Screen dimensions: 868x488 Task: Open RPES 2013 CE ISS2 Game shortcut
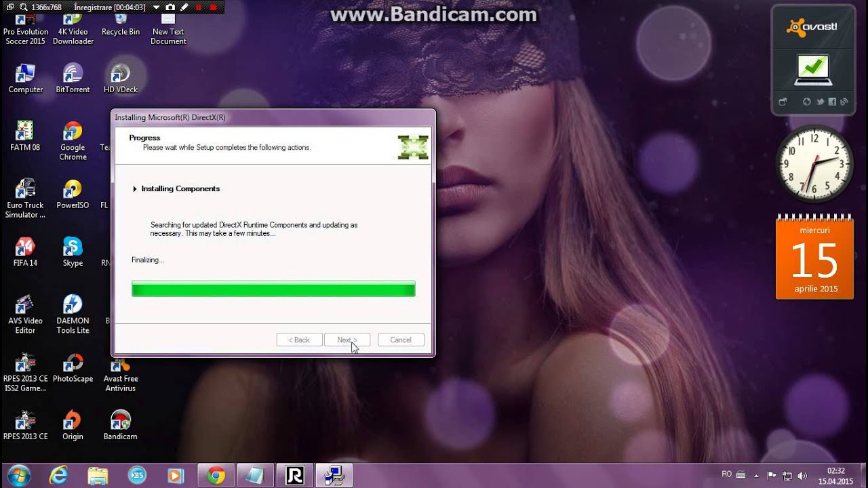pos(25,372)
